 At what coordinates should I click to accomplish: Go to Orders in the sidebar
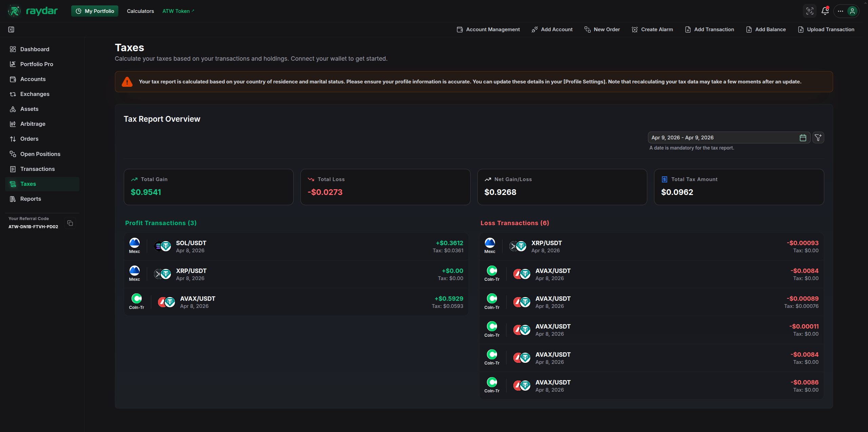[42, 139]
